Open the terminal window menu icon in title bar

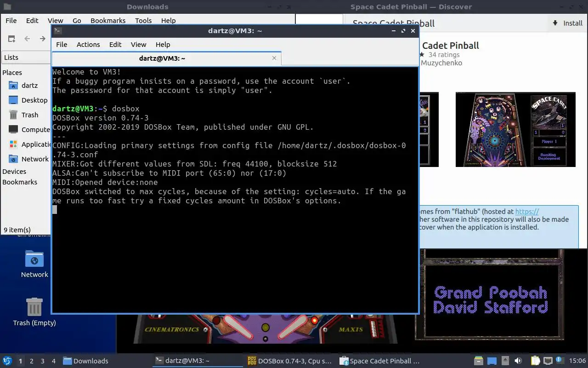[x=57, y=31]
